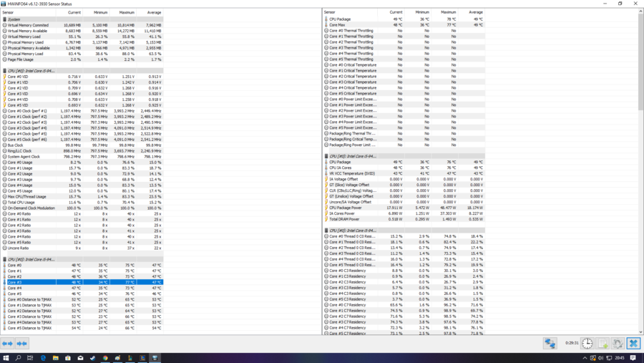This screenshot has height=363, width=644.
Task: Select the Ring/LLC Clock row
Action: [x=82, y=151]
